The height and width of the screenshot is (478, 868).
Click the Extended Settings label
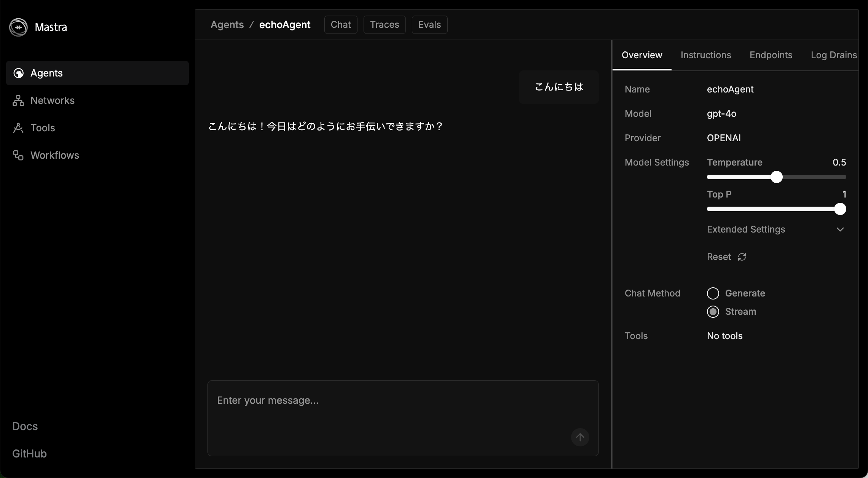point(746,229)
